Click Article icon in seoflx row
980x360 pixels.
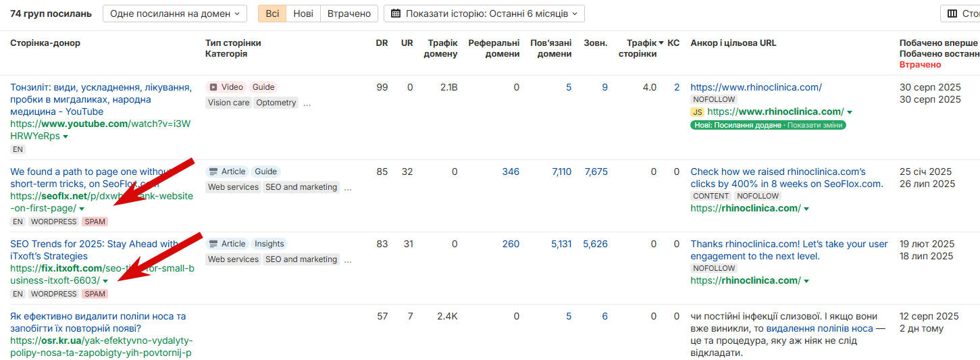coord(213,172)
